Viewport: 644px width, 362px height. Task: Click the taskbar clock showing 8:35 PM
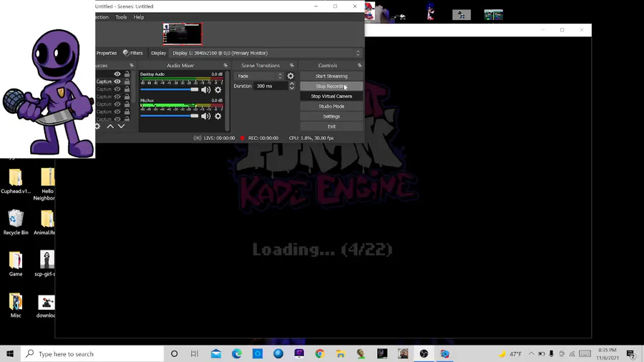coord(608,354)
